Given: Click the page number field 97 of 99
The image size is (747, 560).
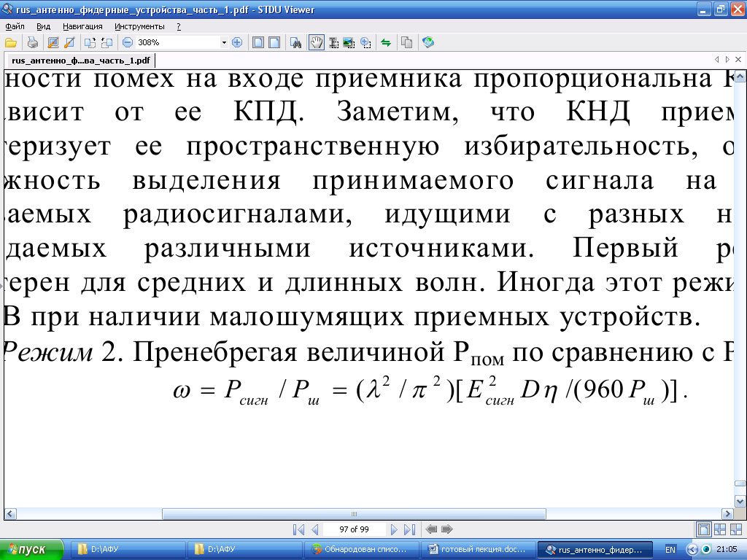Looking at the screenshot, I should point(354,529).
